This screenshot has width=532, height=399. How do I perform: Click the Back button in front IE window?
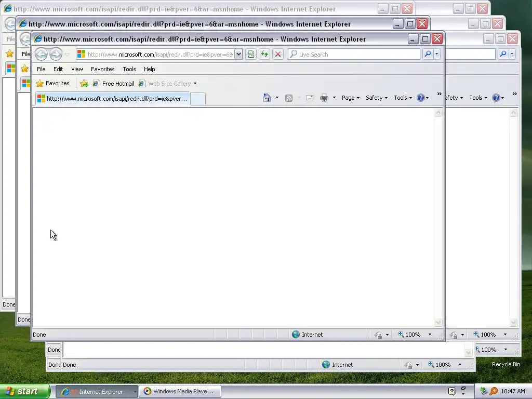click(x=42, y=54)
